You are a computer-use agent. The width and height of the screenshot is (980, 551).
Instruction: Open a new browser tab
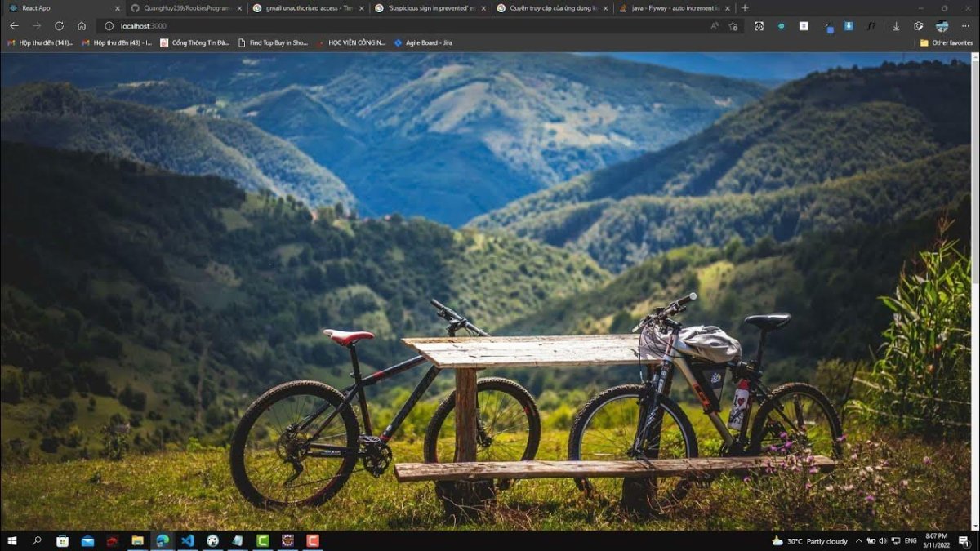tap(744, 8)
